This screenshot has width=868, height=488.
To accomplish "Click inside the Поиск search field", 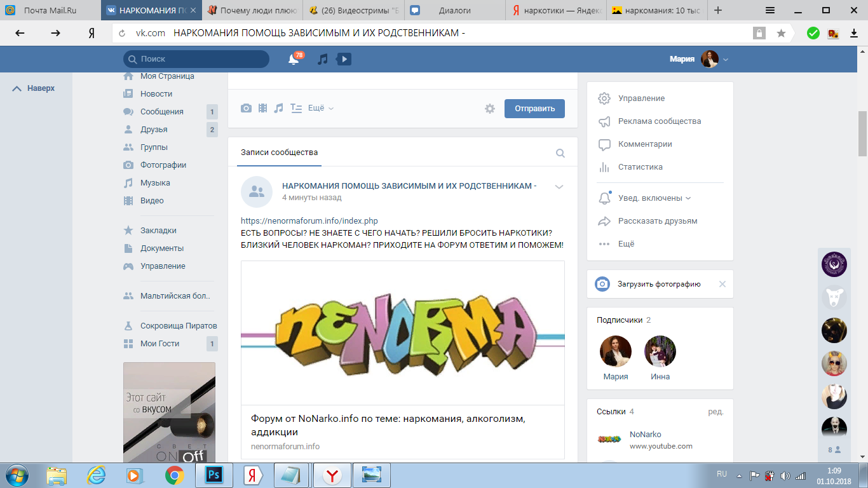I will point(197,59).
